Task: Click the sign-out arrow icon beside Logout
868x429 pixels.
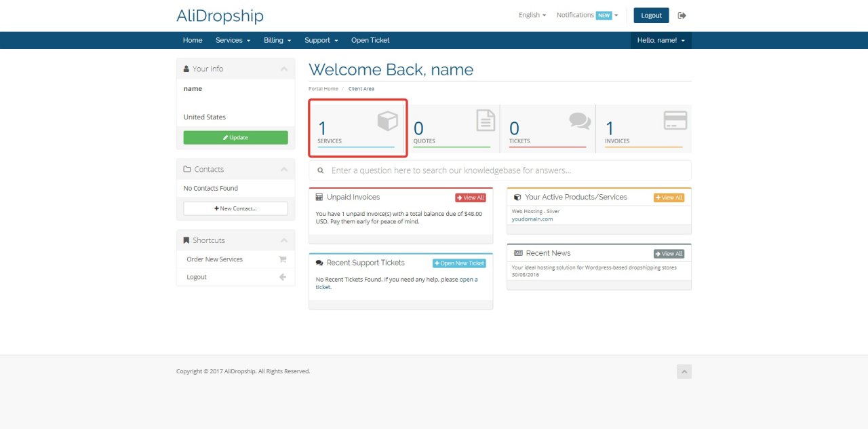Action: click(x=682, y=16)
